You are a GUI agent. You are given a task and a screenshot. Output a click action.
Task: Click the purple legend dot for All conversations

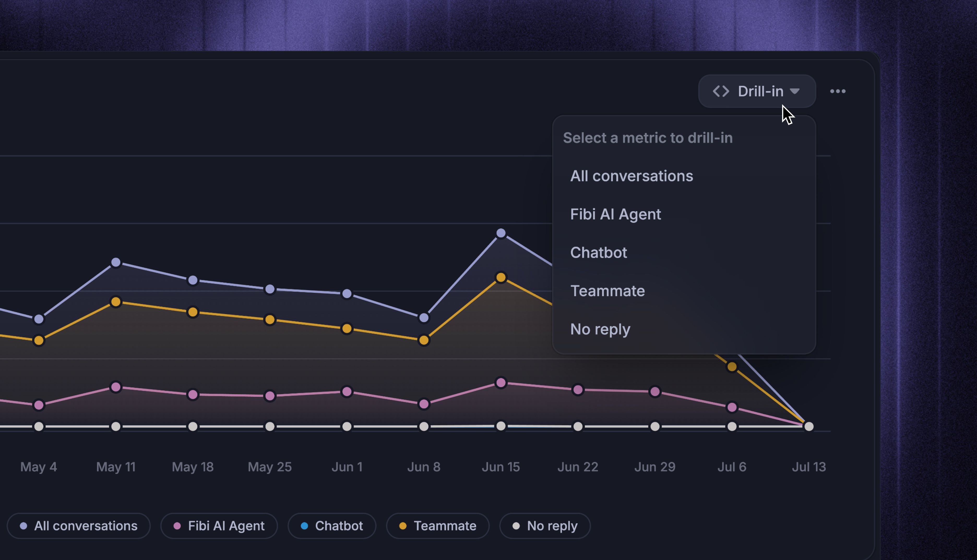coord(23,526)
